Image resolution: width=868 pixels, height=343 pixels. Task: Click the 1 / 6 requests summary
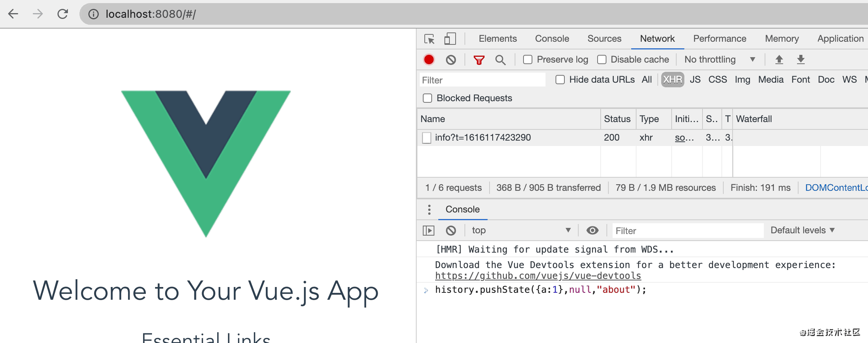453,188
